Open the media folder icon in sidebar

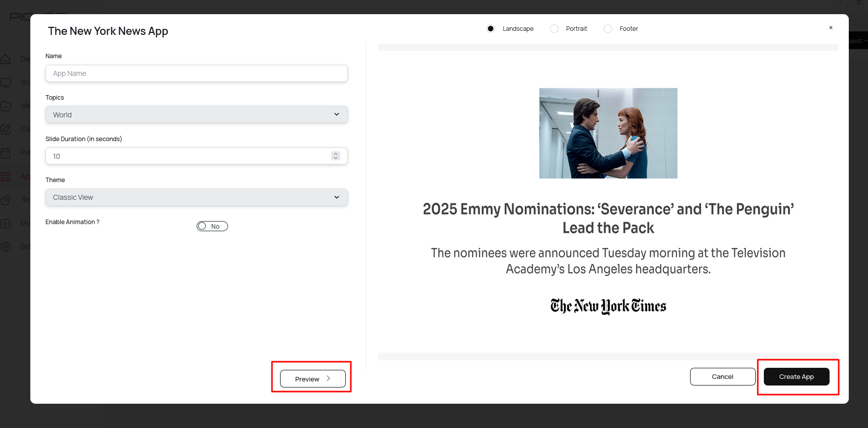pos(6,106)
